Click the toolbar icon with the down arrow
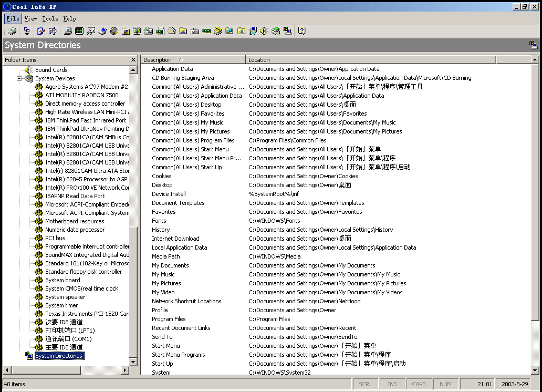Viewport: 542px width, 392px height. coord(27,31)
